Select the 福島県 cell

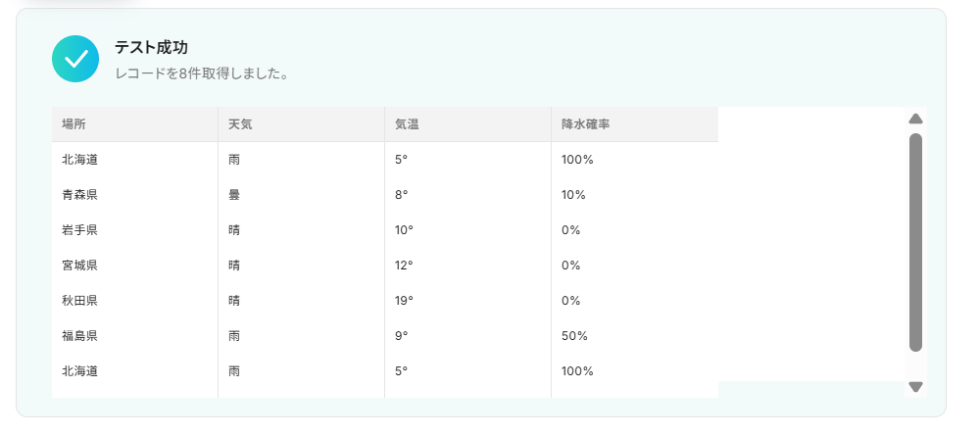pyautogui.click(x=79, y=336)
